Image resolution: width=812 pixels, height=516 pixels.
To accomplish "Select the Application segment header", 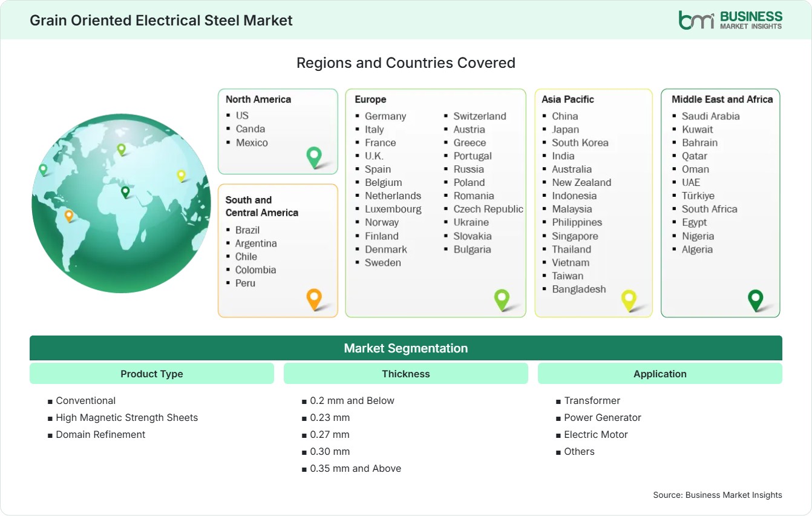I will (660, 374).
